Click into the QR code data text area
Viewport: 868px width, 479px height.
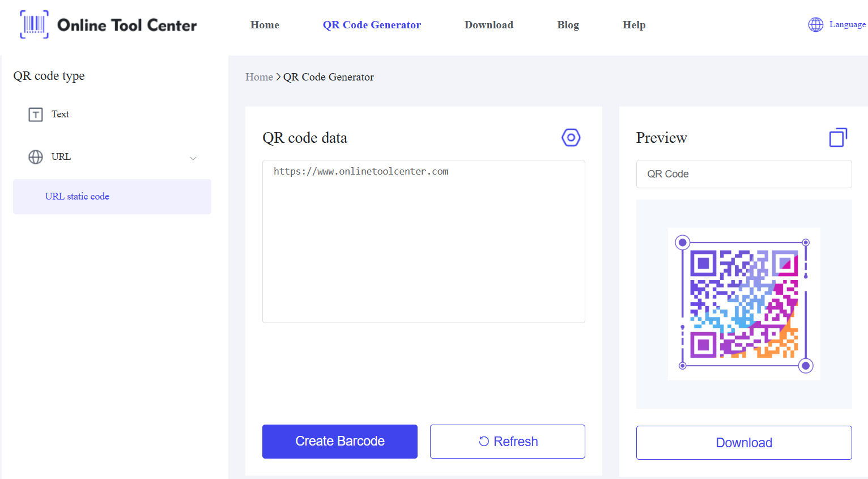424,241
